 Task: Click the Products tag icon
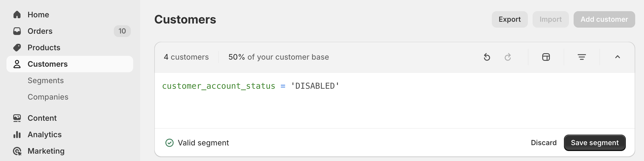click(17, 48)
